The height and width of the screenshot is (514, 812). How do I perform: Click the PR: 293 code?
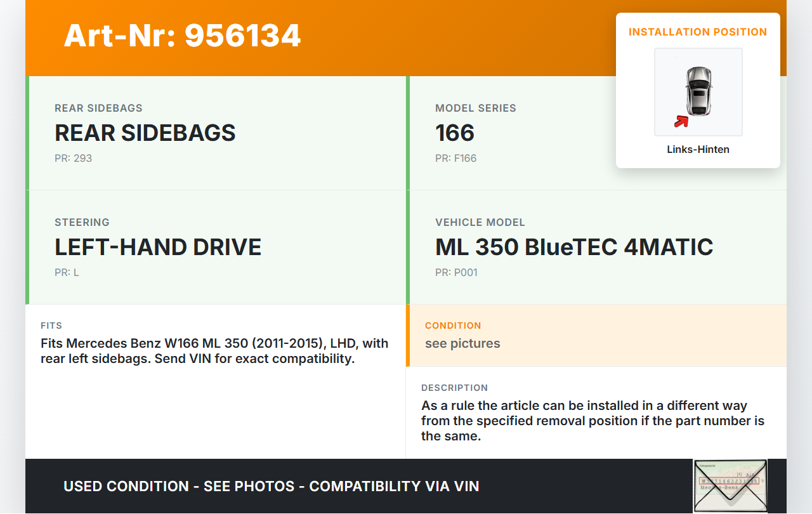[x=74, y=158]
